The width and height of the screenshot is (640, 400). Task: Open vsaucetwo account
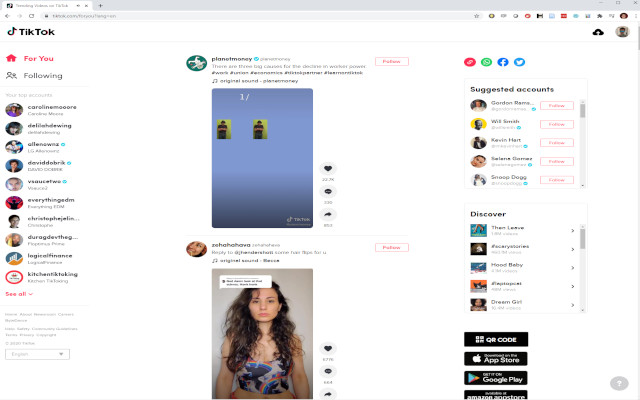pyautogui.click(x=43, y=184)
